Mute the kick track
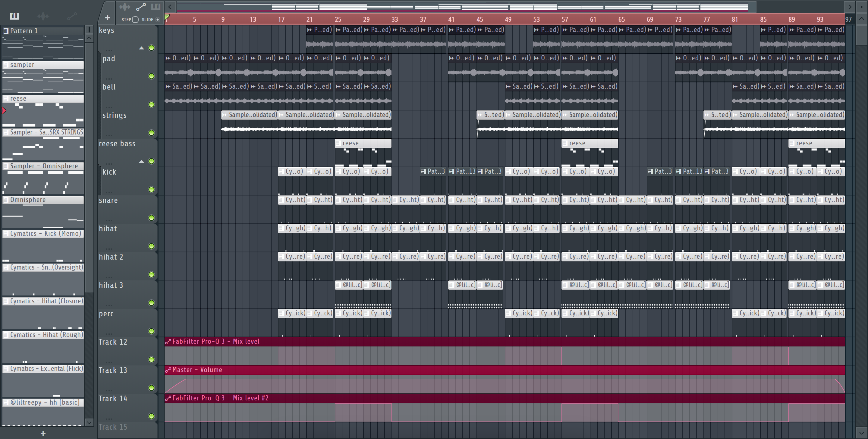868x439 pixels. [152, 189]
